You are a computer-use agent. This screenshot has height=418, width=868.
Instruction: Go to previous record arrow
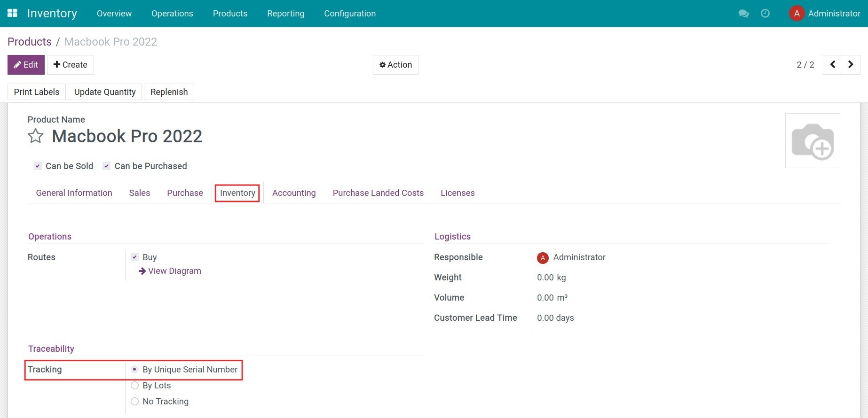click(832, 65)
